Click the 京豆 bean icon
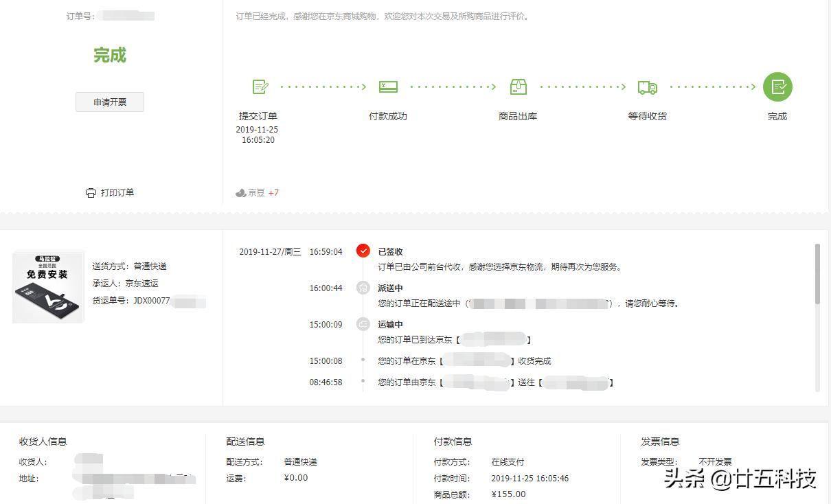Viewport: 831px width, 504px height. coord(240,192)
